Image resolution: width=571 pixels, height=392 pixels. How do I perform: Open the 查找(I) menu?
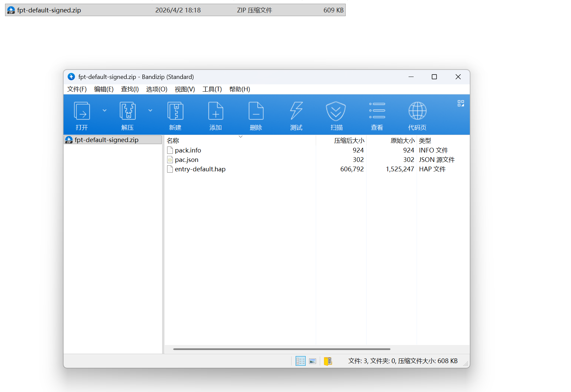(x=130, y=89)
